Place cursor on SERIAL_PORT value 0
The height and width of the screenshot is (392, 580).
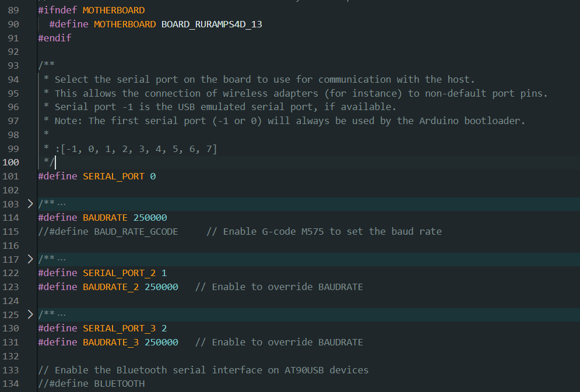point(153,176)
